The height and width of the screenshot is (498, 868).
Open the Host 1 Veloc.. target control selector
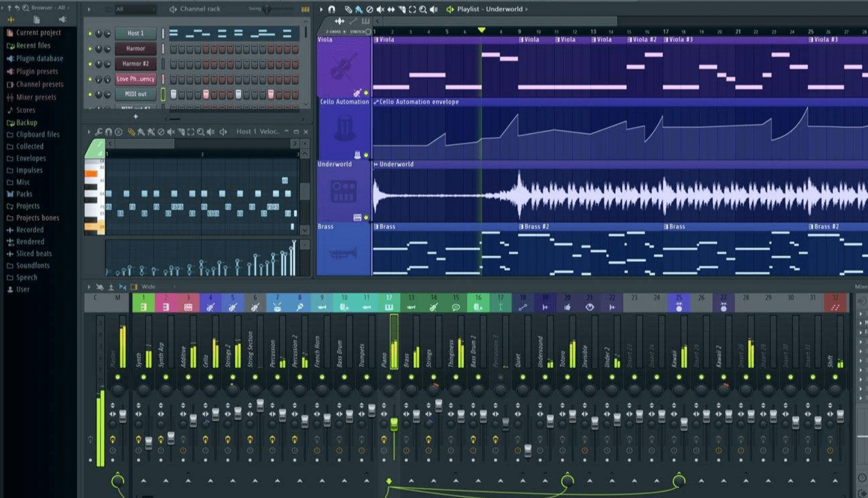[x=257, y=132]
